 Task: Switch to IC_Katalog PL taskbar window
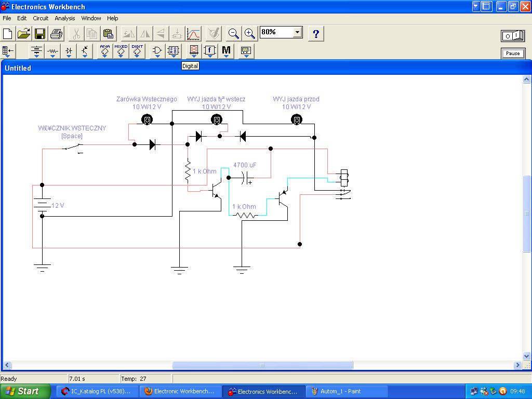[x=97, y=391]
